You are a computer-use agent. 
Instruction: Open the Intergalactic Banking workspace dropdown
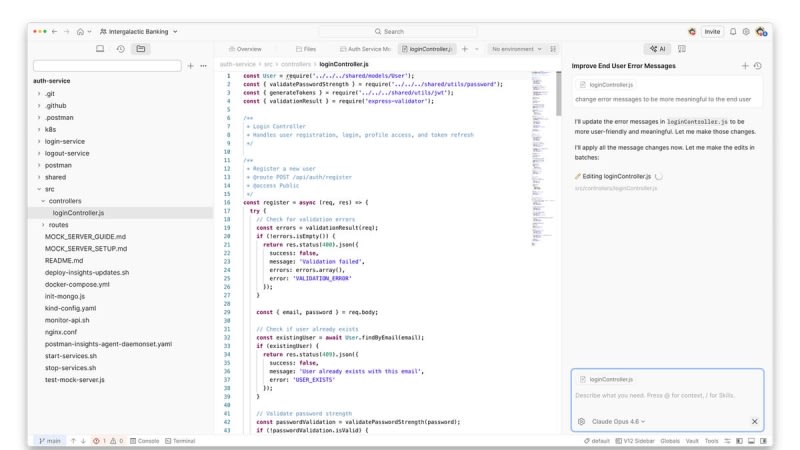pos(138,31)
